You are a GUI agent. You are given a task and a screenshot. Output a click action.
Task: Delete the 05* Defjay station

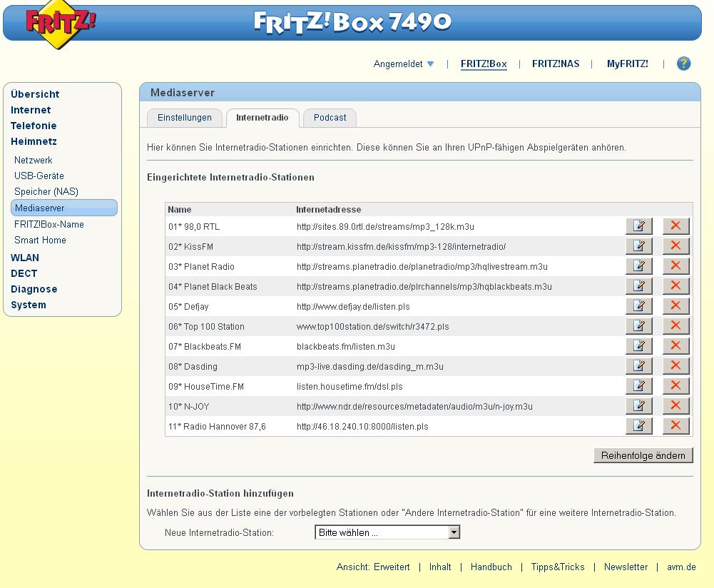pyautogui.click(x=675, y=306)
